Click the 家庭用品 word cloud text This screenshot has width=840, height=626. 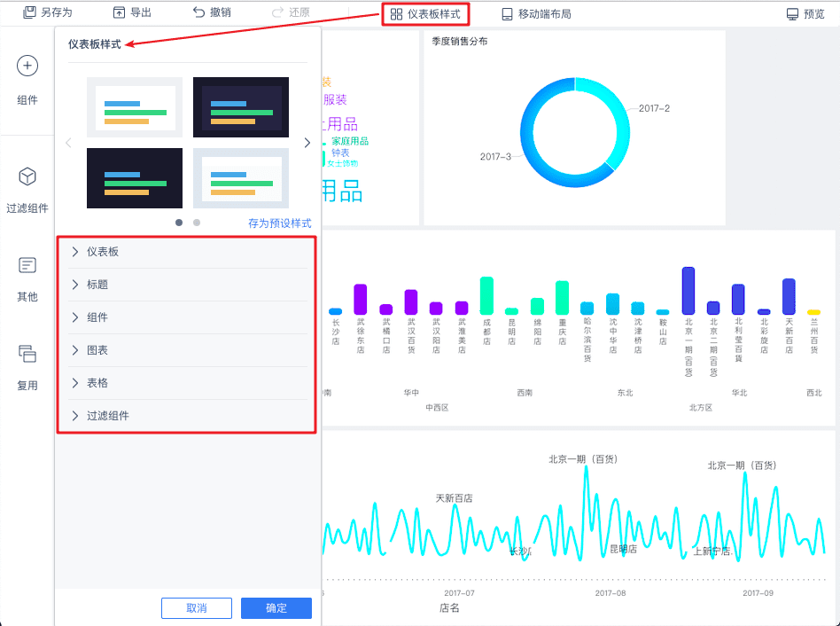(350, 141)
